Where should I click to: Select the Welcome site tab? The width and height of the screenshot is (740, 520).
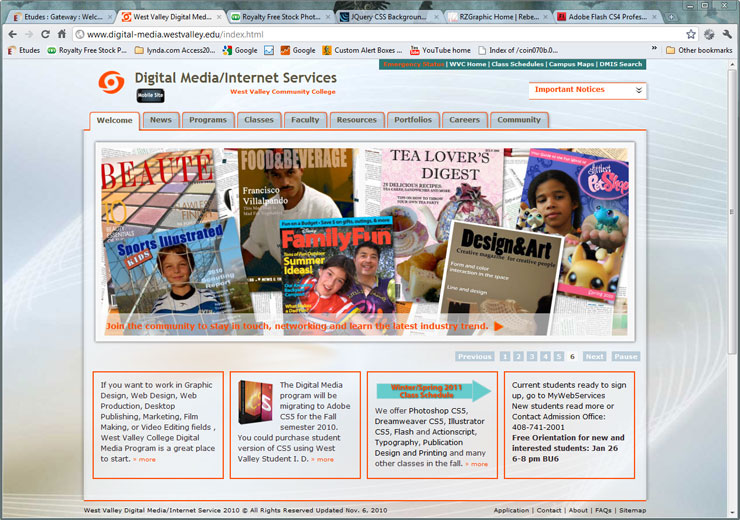pyautogui.click(x=115, y=121)
